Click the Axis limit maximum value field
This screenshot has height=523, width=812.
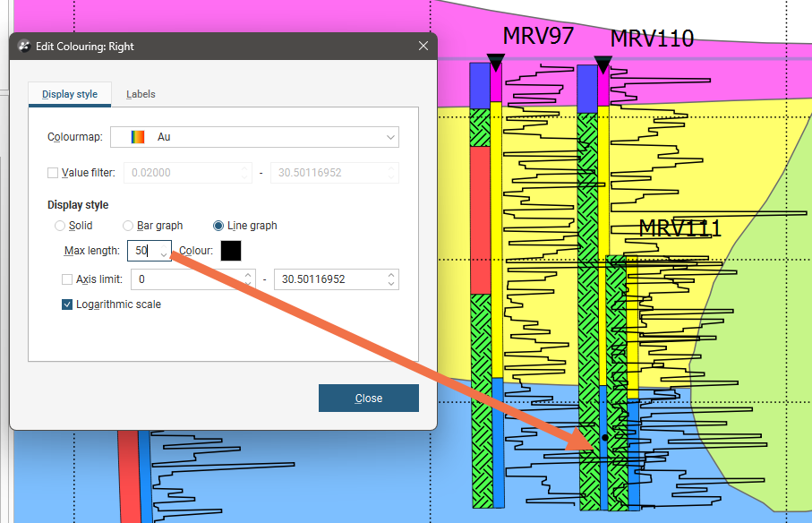[329, 279]
